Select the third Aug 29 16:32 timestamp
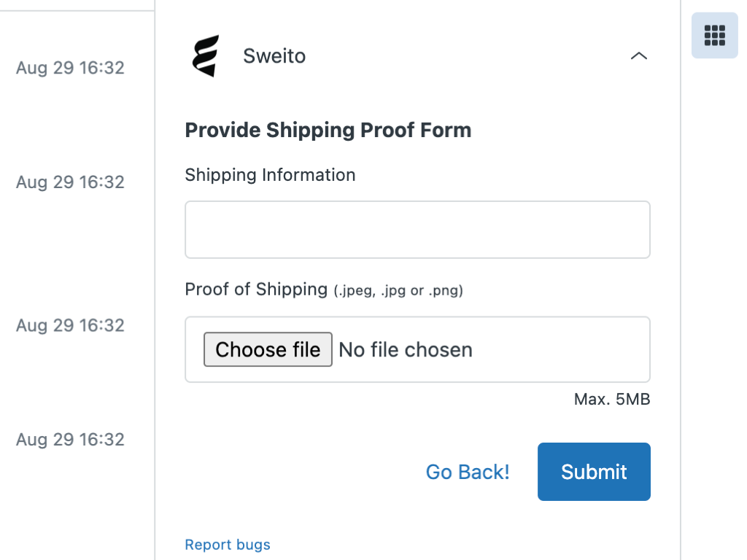This screenshot has height=560, width=747. tap(70, 325)
